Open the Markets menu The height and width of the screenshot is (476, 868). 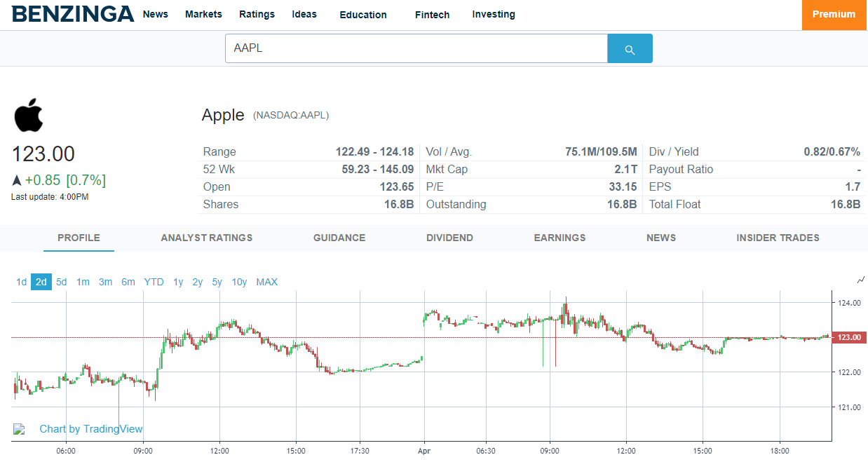[x=203, y=14]
